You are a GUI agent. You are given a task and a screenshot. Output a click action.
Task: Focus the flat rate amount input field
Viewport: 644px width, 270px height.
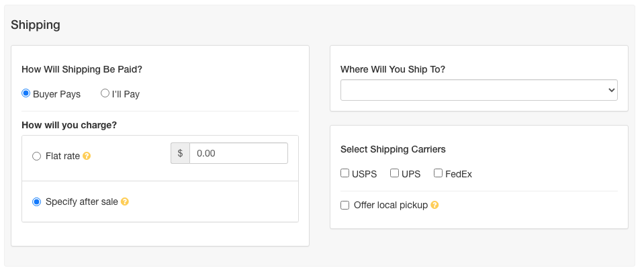(x=238, y=153)
